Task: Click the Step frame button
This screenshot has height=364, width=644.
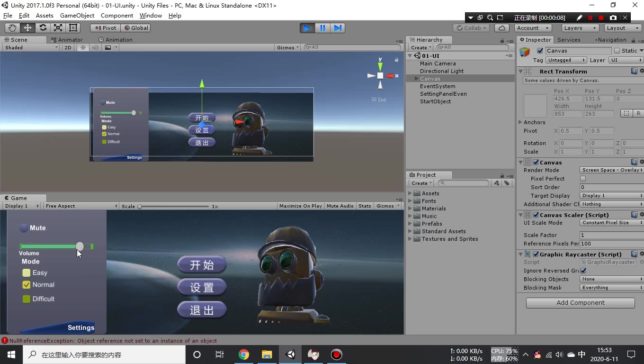Action: (x=338, y=28)
